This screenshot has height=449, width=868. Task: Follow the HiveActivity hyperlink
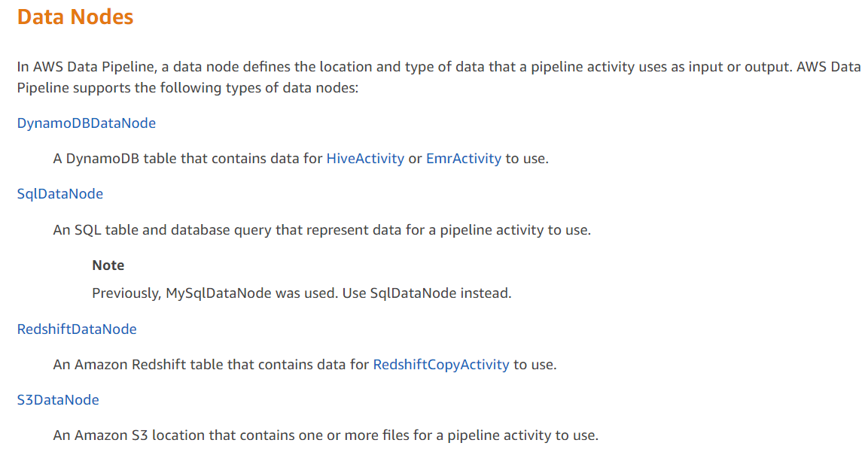point(365,159)
